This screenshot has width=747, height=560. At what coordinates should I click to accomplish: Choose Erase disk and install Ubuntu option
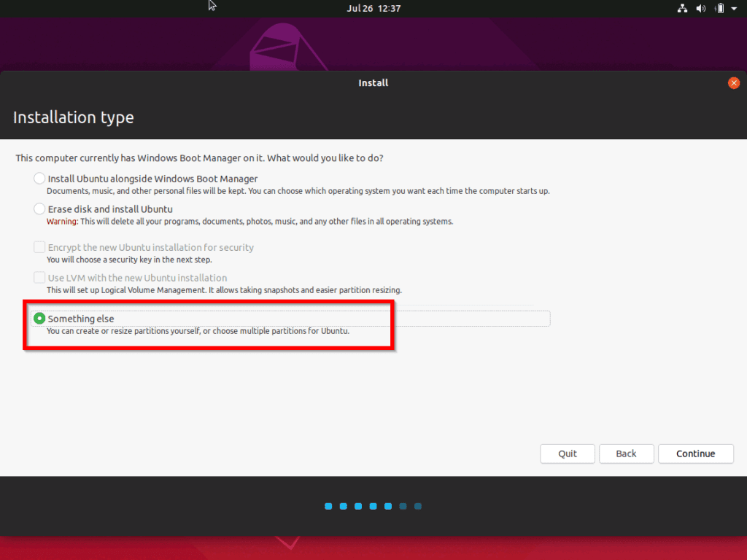pos(39,209)
